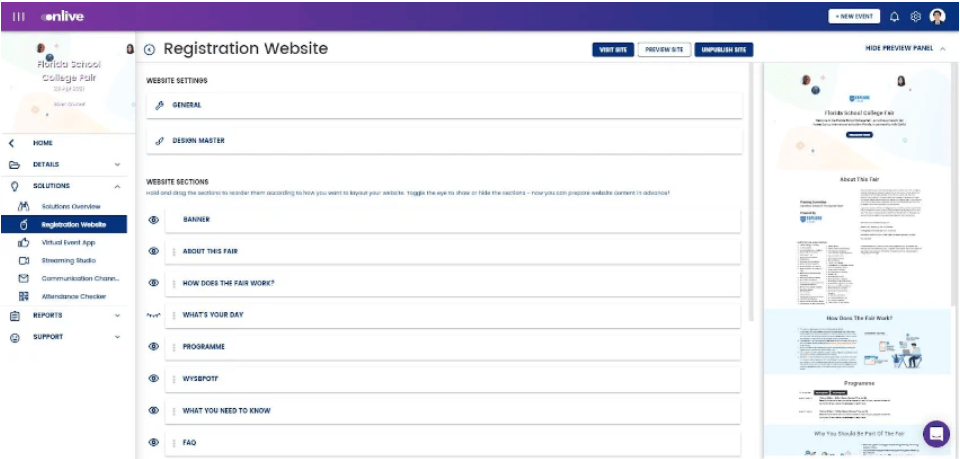Toggle visibility eye for Banner section
The width and height of the screenshot is (960, 459).
click(154, 219)
